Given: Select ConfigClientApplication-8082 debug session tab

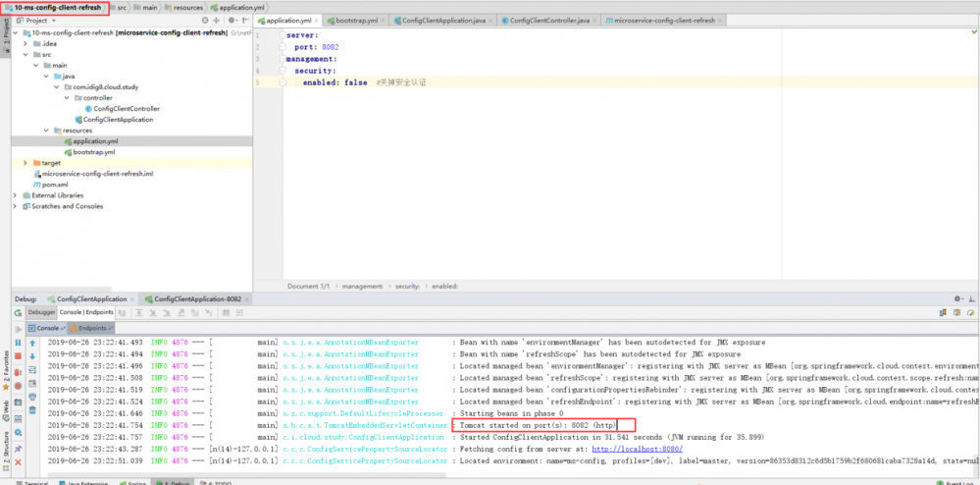Looking at the screenshot, I should [193, 299].
